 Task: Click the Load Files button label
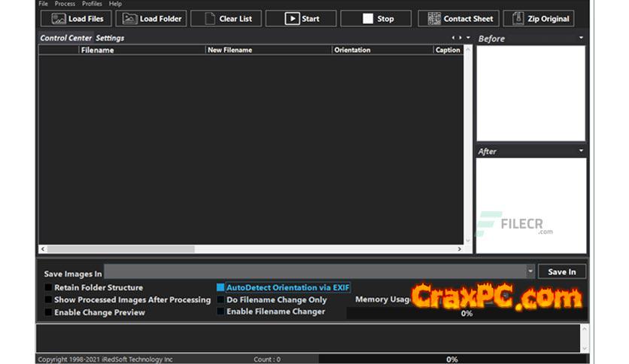click(x=86, y=19)
